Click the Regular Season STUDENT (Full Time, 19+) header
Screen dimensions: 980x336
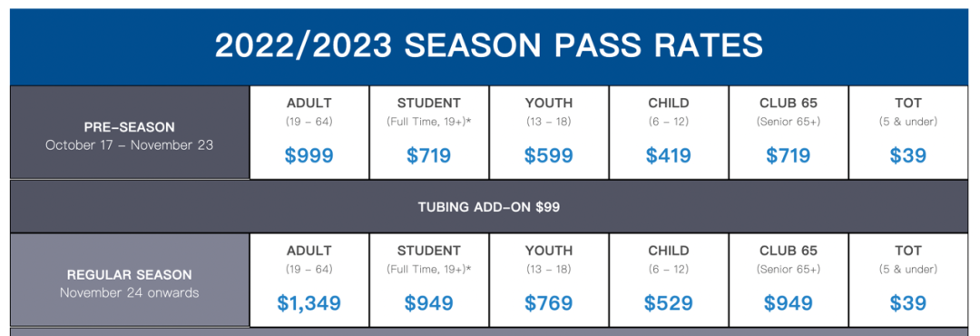pyautogui.click(x=428, y=260)
